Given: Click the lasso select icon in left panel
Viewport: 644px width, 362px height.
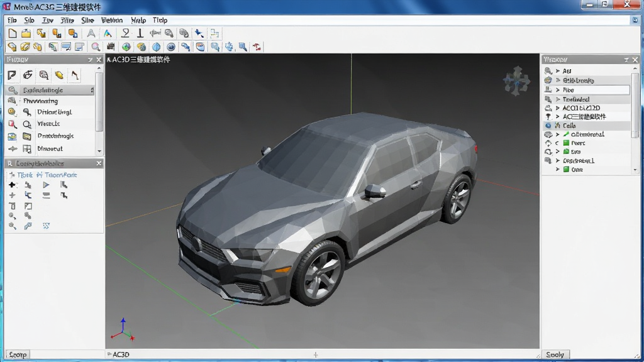Looking at the screenshot, I should click(x=43, y=75).
